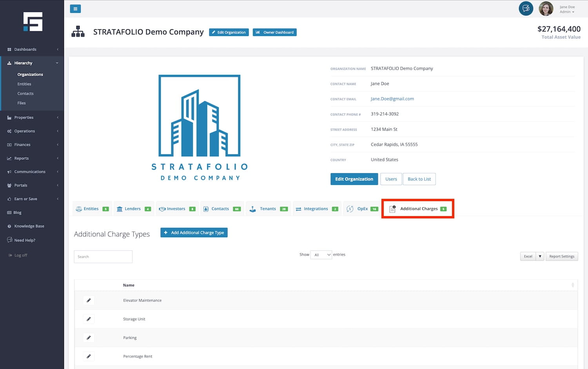The height and width of the screenshot is (369, 588).
Task: Open the chat support icon in header
Action: coord(526,8)
